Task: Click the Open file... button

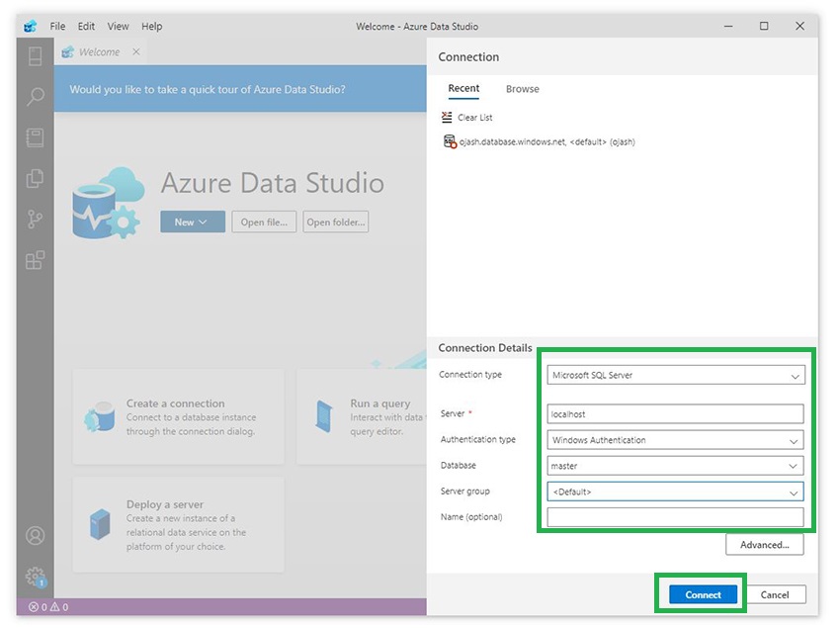Action: (x=264, y=222)
